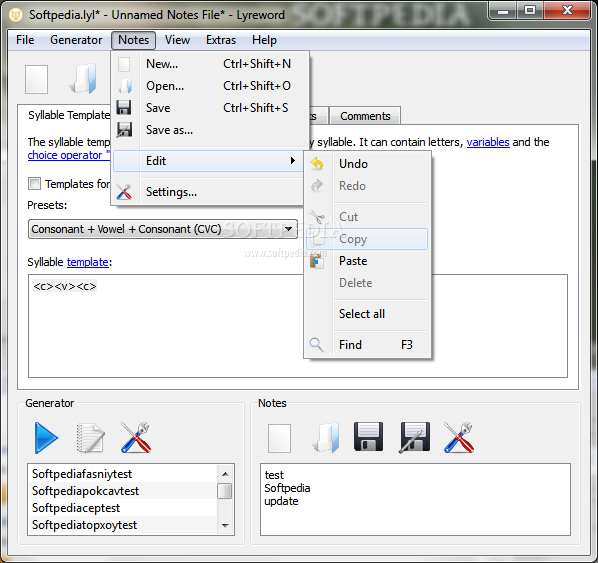The image size is (598, 563).
Task: Select Paste in Edit submenu
Action: [367, 261]
